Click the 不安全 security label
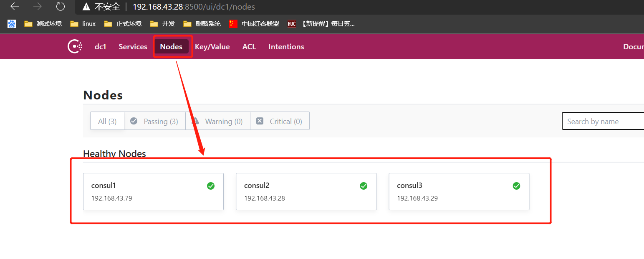Viewport: 644px width, 259px height. click(x=107, y=7)
